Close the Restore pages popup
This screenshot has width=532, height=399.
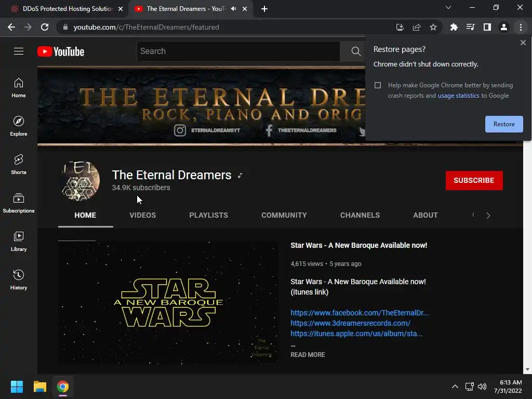pyautogui.click(x=523, y=43)
